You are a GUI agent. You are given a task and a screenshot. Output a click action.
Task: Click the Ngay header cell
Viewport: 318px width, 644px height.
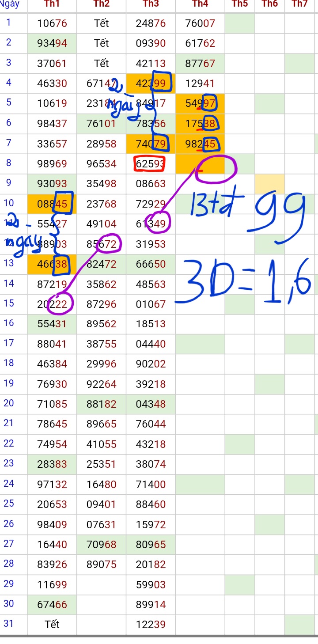pyautogui.click(x=11, y=4)
